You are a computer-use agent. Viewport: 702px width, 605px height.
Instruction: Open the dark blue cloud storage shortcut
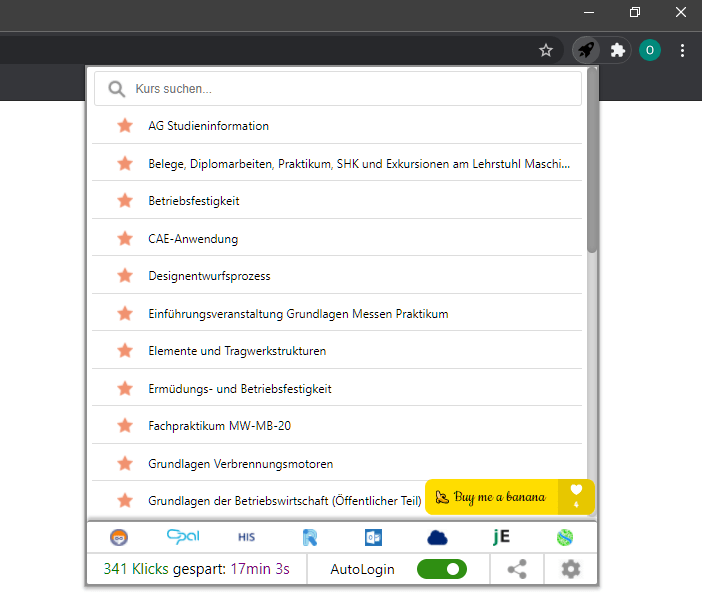437,537
